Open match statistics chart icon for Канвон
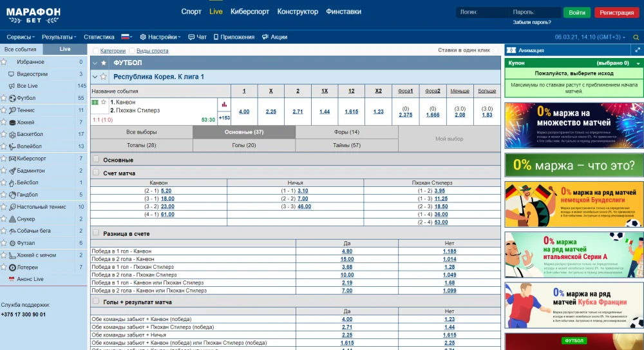 [224, 104]
